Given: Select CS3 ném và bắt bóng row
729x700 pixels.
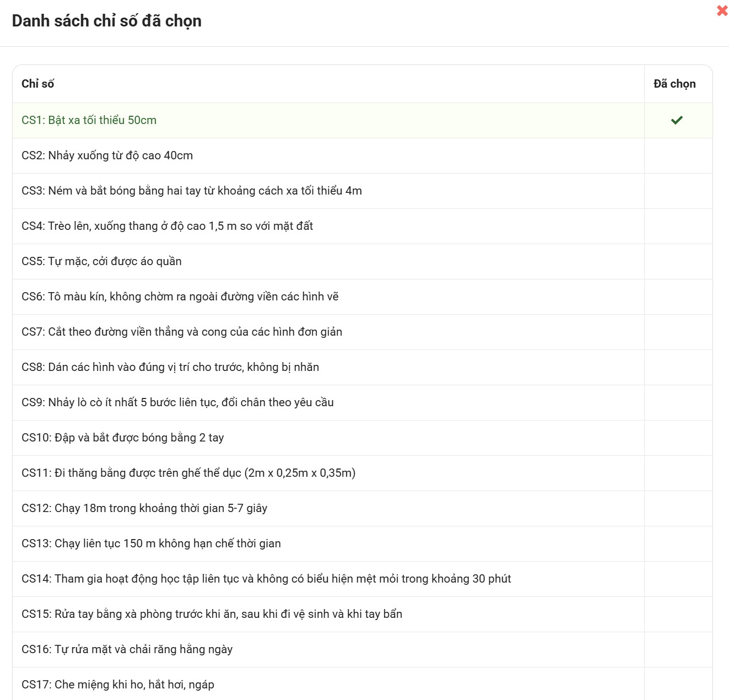Looking at the screenshot, I should pyautogui.click(x=192, y=191).
